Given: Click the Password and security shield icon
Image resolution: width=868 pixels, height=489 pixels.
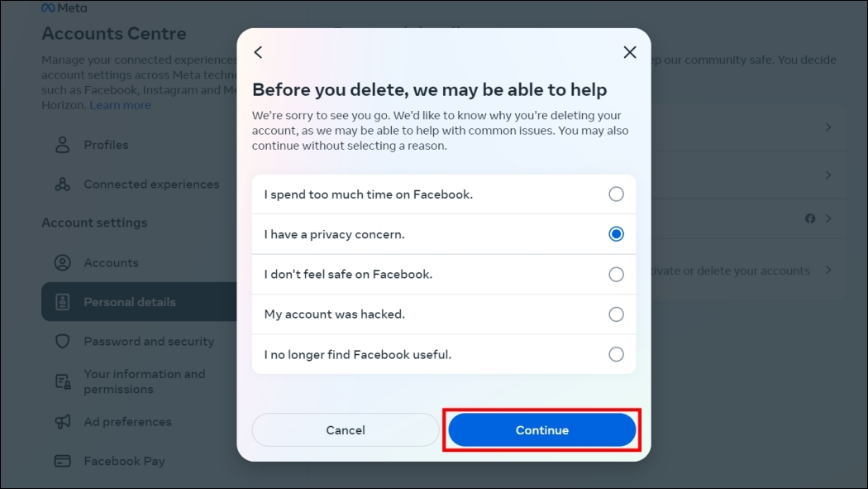Looking at the screenshot, I should pos(62,341).
